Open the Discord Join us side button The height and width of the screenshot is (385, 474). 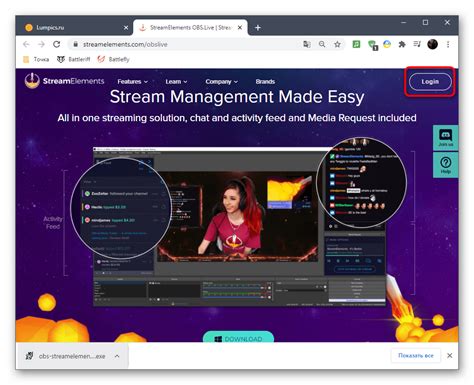click(445, 138)
